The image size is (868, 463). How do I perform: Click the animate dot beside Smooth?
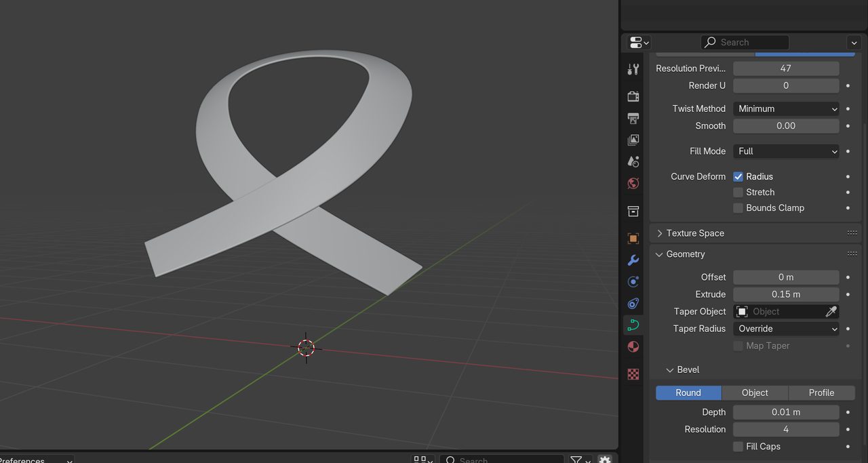tap(848, 125)
